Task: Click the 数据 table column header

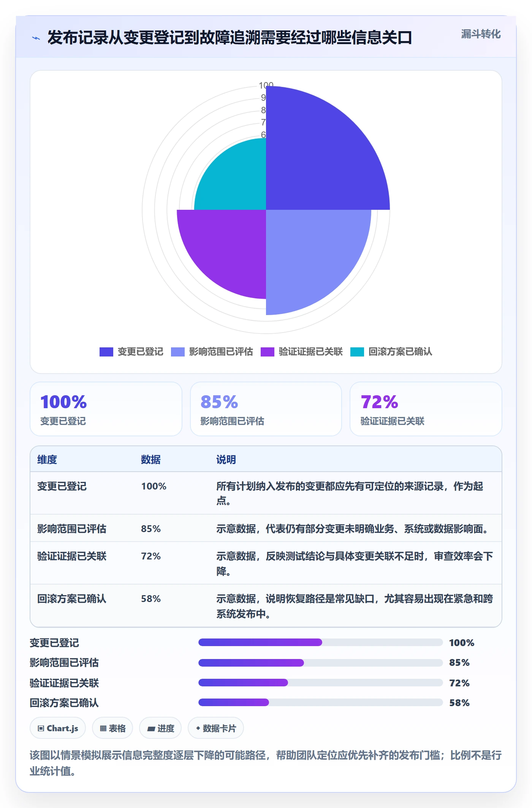Action: coord(151,459)
